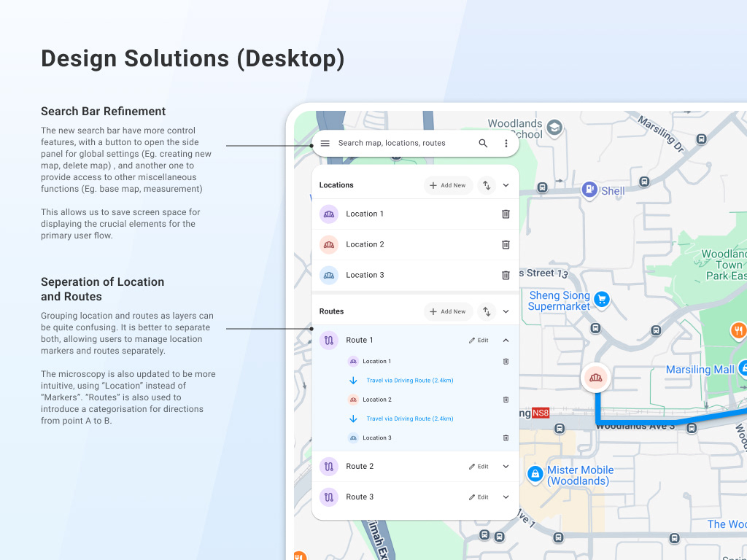The height and width of the screenshot is (560, 747).
Task: Remove Location 3 from Route 1
Action: click(x=506, y=437)
